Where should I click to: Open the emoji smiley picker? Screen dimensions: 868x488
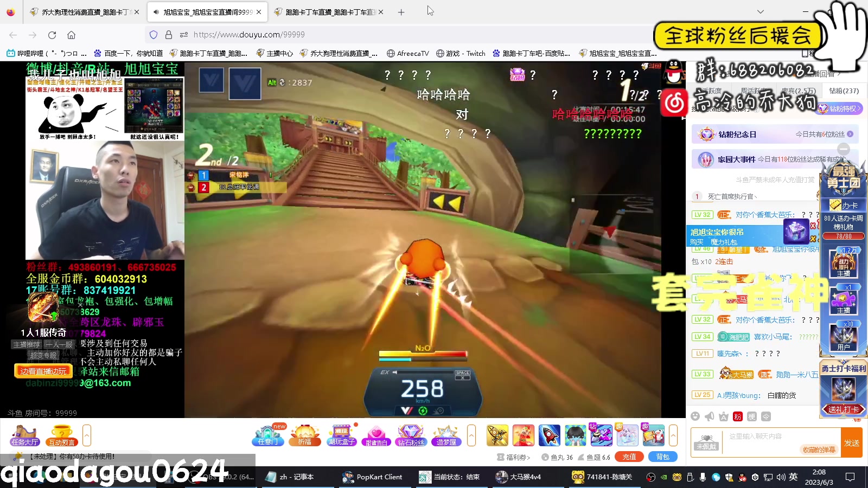[x=695, y=416]
